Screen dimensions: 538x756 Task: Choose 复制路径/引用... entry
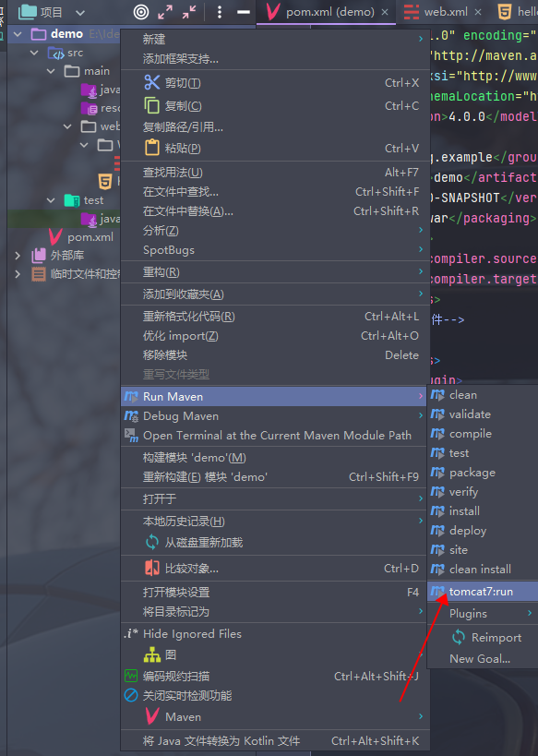pos(275,126)
